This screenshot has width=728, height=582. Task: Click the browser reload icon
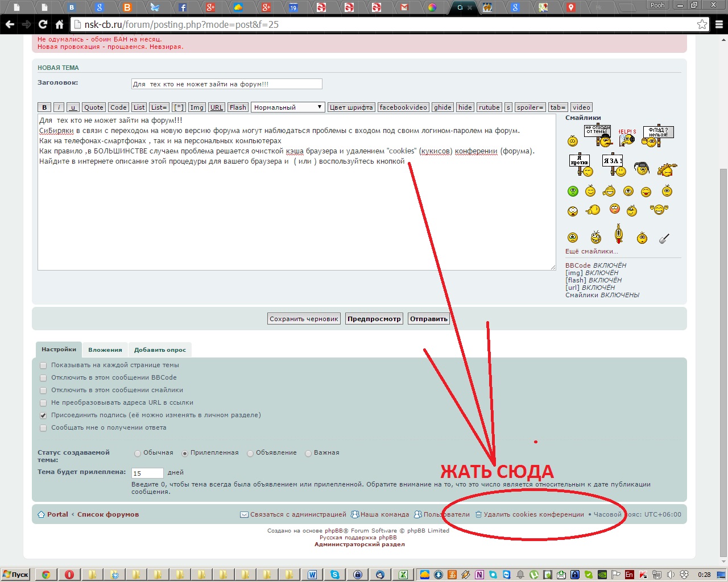(43, 24)
